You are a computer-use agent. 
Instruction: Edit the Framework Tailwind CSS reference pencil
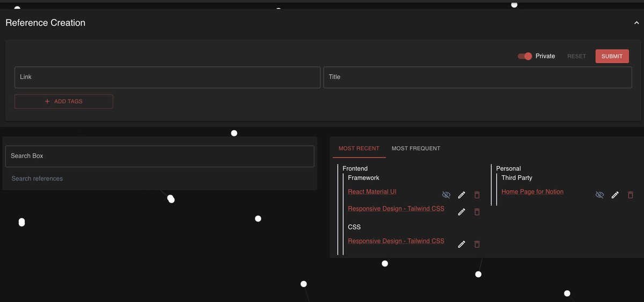[x=462, y=212]
